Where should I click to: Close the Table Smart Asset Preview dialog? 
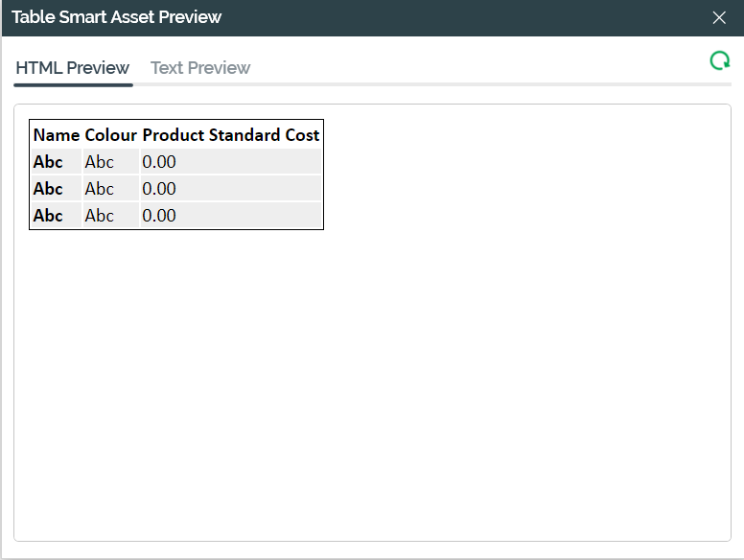[719, 17]
